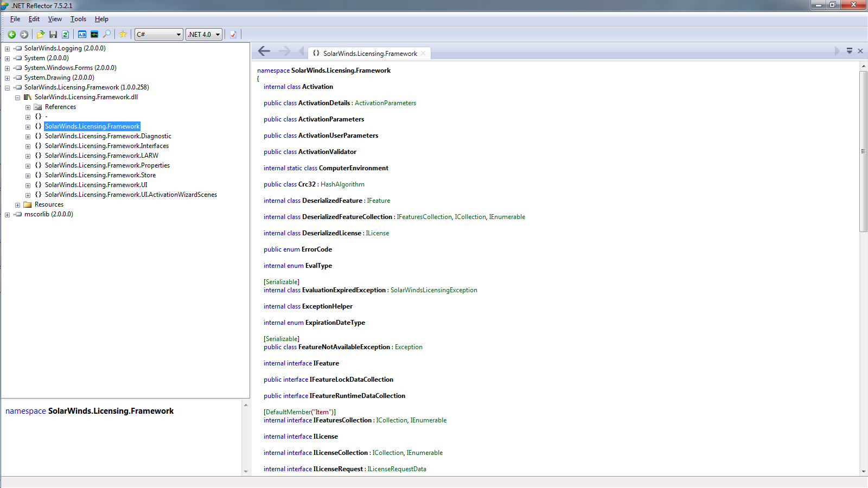The width and height of the screenshot is (868, 488).
Task: Open the Help menu
Action: pos(101,19)
